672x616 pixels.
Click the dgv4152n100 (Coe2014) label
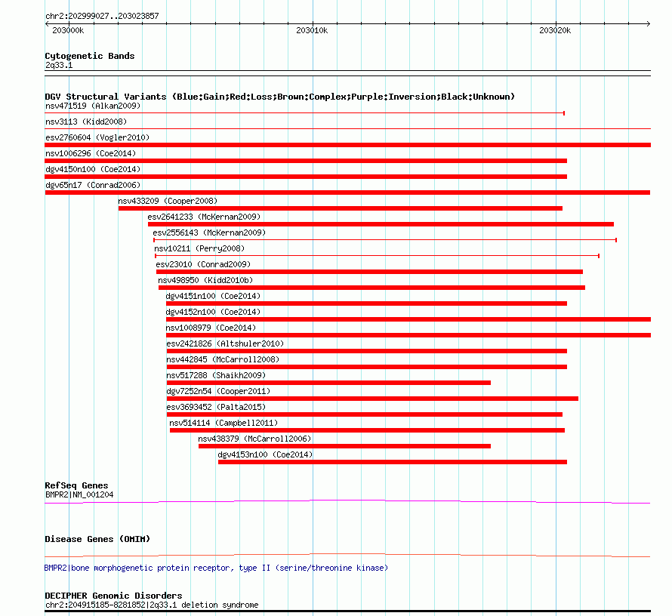coord(213,312)
